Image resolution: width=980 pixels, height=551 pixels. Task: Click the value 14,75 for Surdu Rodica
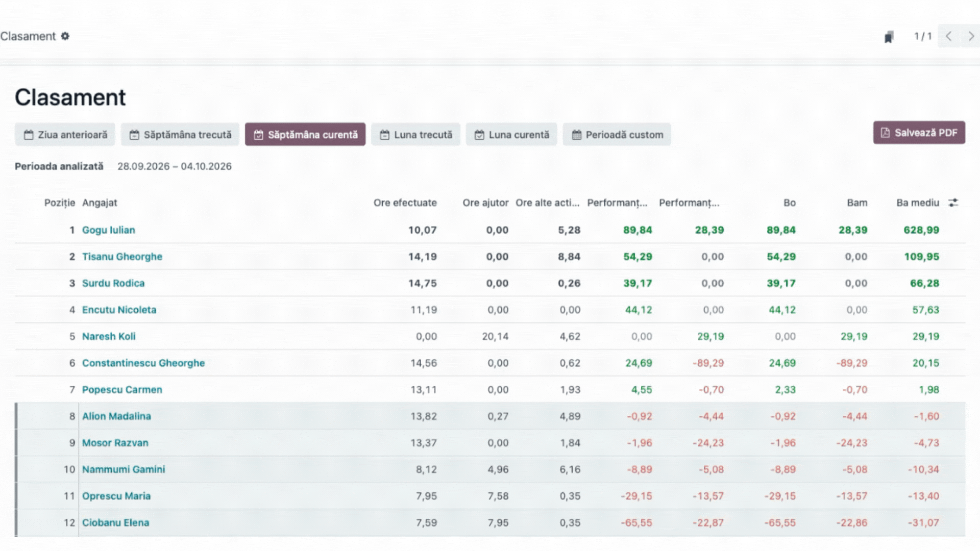422,283
